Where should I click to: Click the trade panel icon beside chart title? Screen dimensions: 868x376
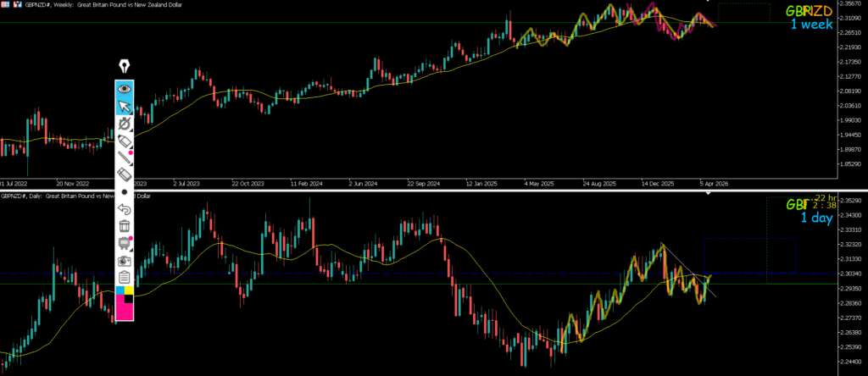[16, 5]
